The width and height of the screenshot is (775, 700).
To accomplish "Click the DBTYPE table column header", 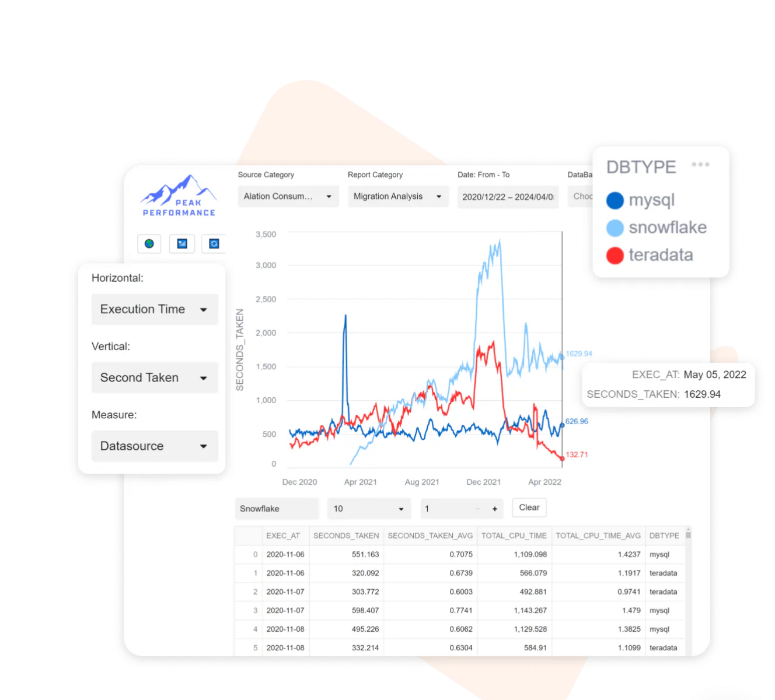I will click(664, 535).
